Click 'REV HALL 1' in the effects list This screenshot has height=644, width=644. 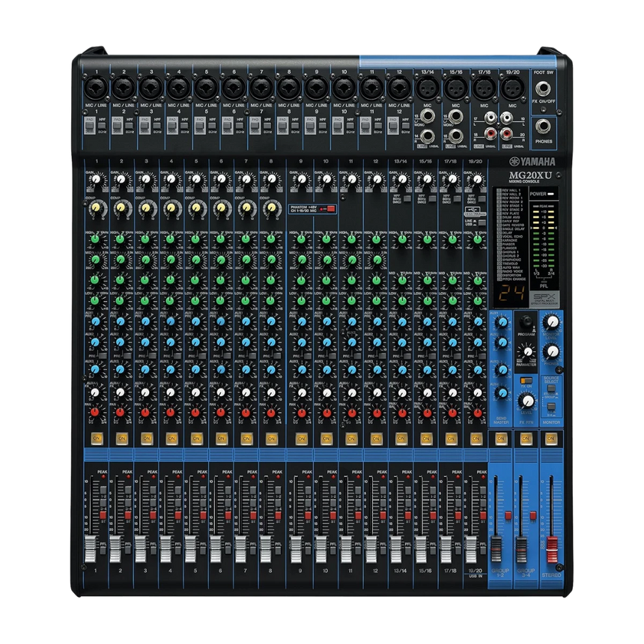(511, 190)
